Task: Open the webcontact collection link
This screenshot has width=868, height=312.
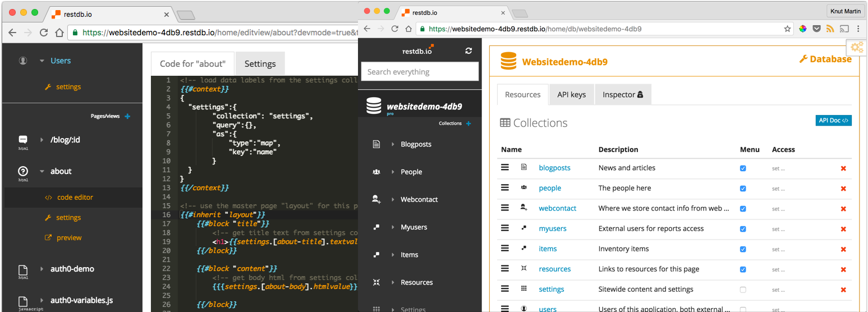Action: (558, 208)
